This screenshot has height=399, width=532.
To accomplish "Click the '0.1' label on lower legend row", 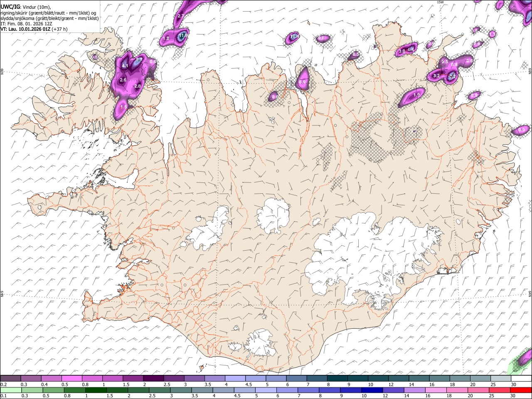I will click(x=3, y=395).
